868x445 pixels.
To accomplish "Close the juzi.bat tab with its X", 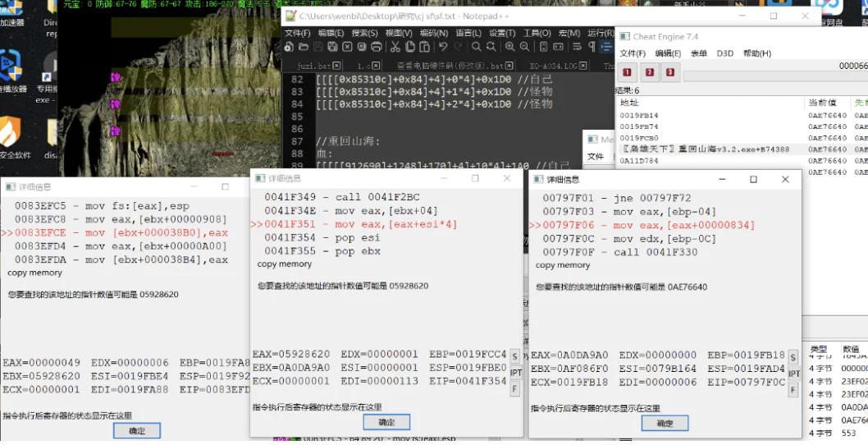I will pos(336,66).
